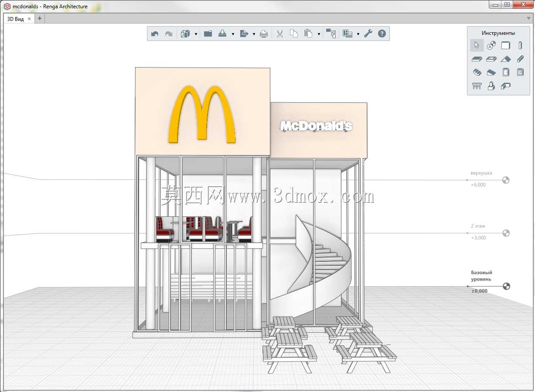Click the +3,000 elevation value
The width and height of the screenshot is (535, 392).
click(478, 238)
